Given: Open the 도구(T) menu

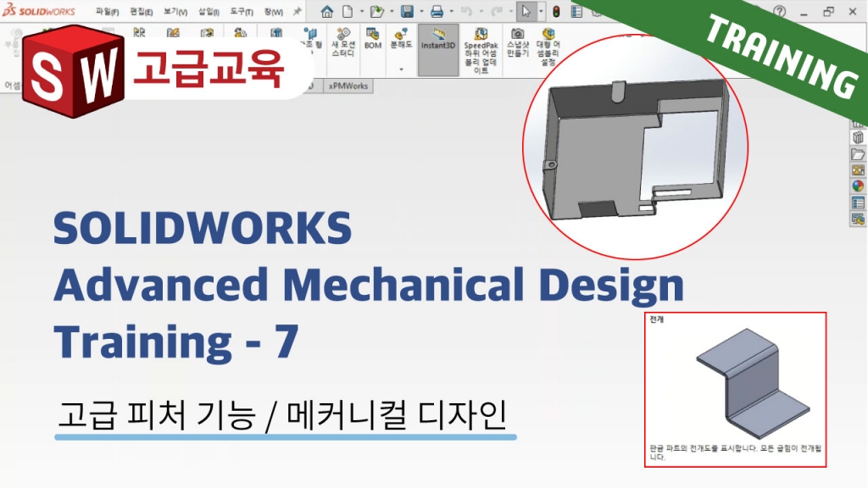Looking at the screenshot, I should point(242,12).
